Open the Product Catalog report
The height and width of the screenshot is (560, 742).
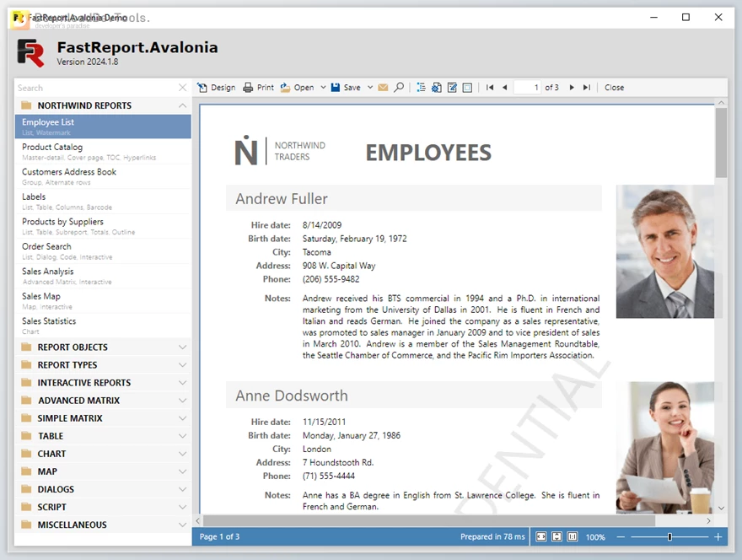tap(103, 152)
